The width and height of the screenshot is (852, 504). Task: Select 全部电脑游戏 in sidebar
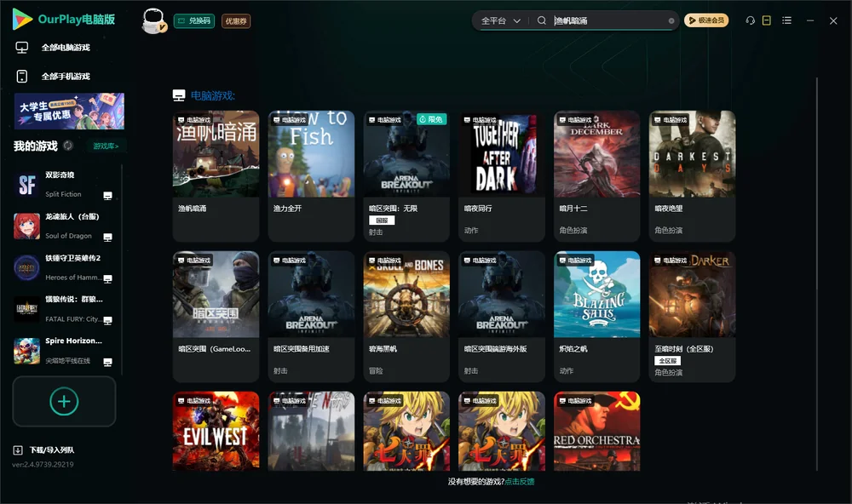pyautogui.click(x=66, y=48)
